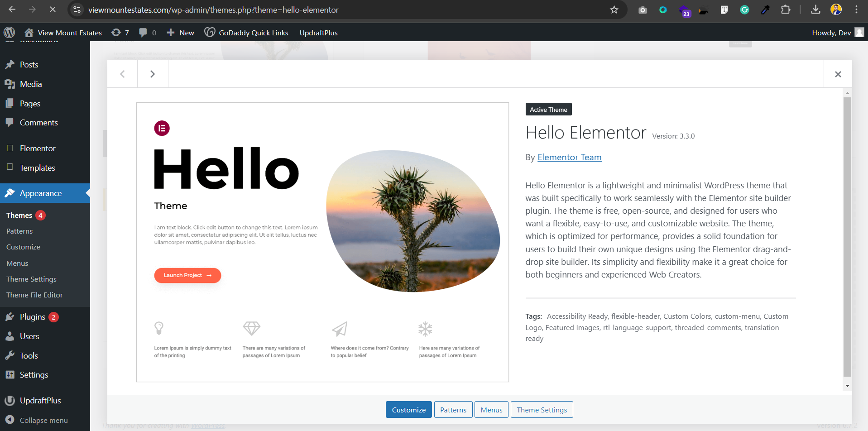The height and width of the screenshot is (431, 868).
Task: Open Templates sidebar menu
Action: pyautogui.click(x=37, y=168)
